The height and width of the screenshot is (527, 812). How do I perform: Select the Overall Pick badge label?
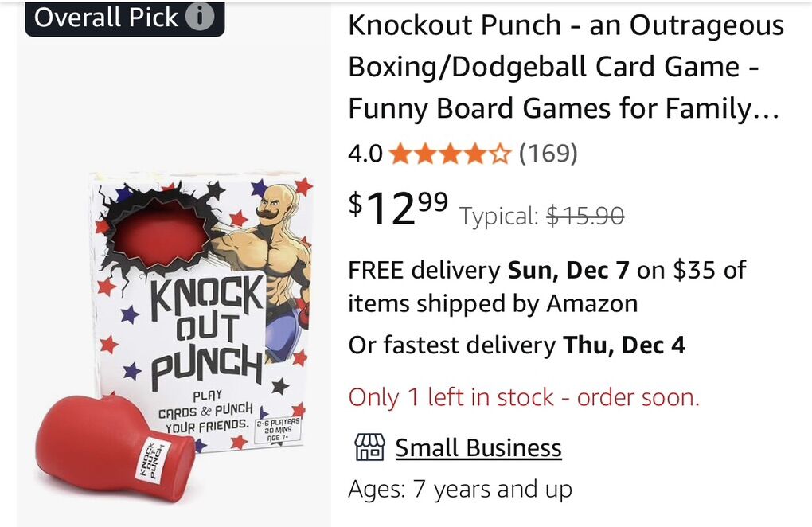tap(106, 18)
